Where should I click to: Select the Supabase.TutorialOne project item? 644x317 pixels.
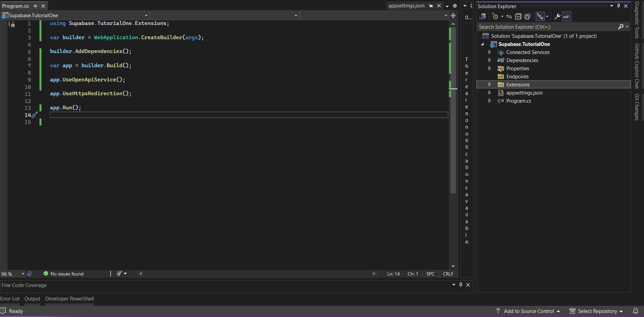(x=524, y=44)
